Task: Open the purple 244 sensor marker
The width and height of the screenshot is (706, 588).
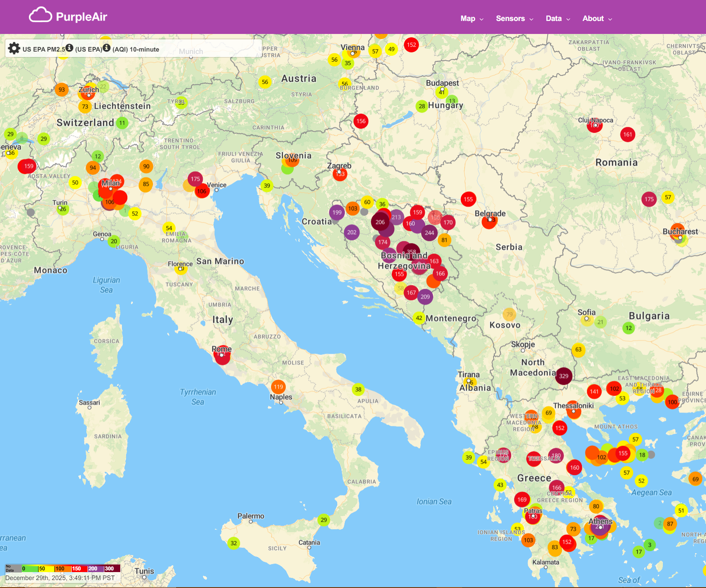Action: pos(429,233)
